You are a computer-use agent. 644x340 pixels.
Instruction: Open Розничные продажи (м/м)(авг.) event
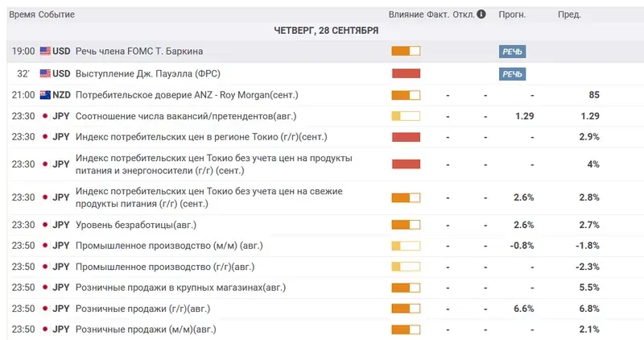coord(146,330)
